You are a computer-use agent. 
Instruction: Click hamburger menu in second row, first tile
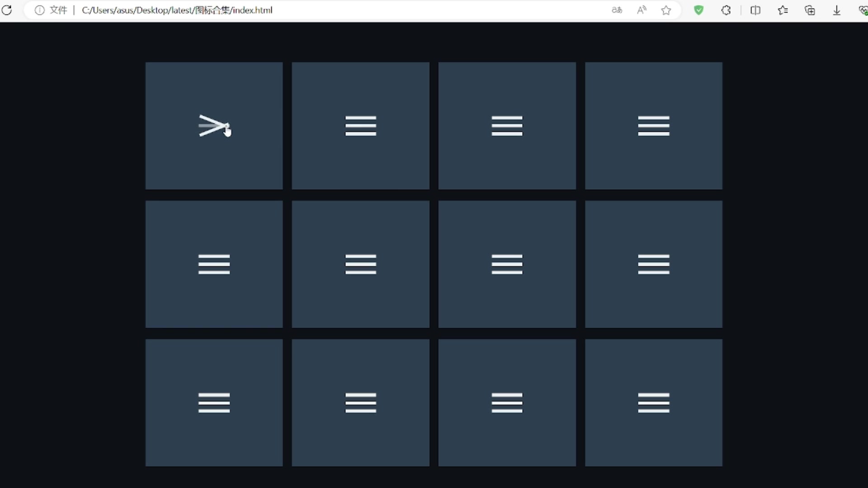click(214, 264)
